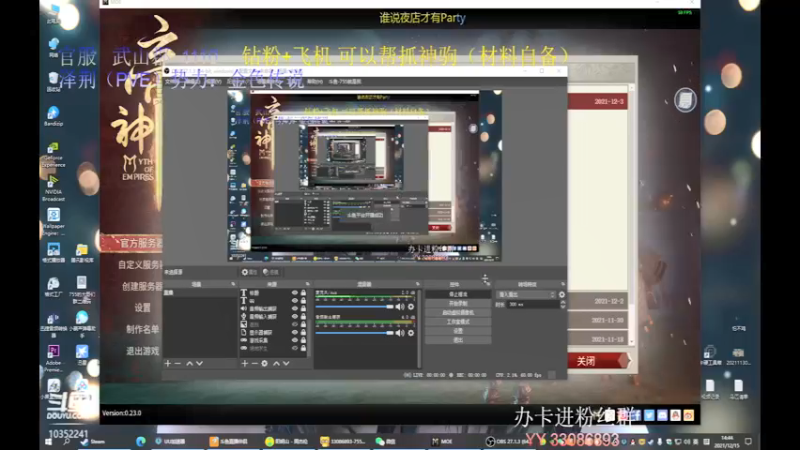Click studio mode button in OBS controls

coord(458,322)
